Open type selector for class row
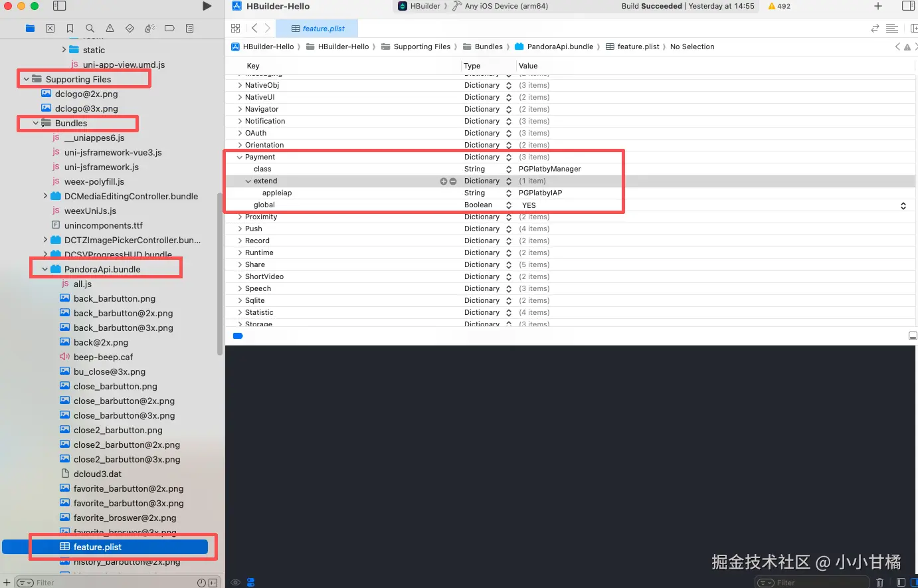Viewport: 918px width, 588px height. coord(509,169)
